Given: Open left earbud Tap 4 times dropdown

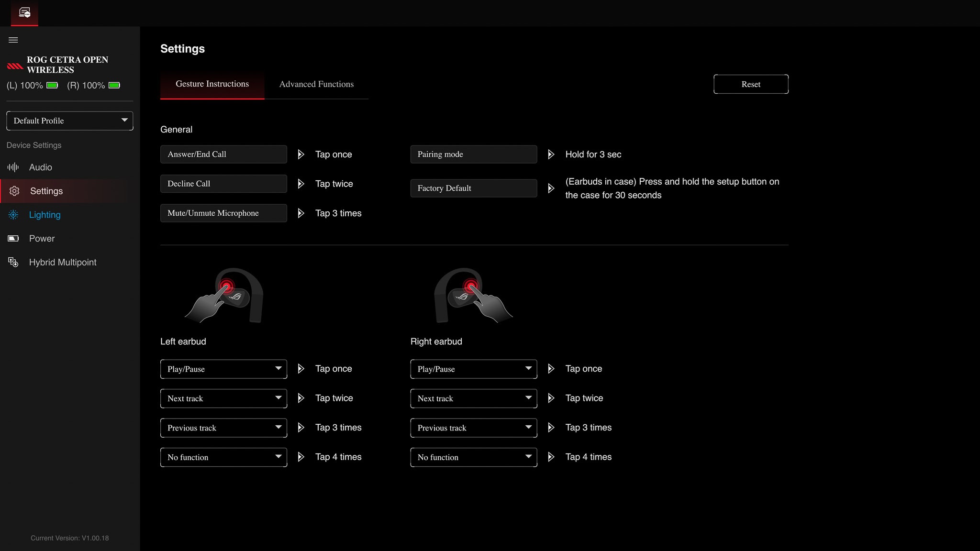Looking at the screenshot, I should pyautogui.click(x=223, y=457).
